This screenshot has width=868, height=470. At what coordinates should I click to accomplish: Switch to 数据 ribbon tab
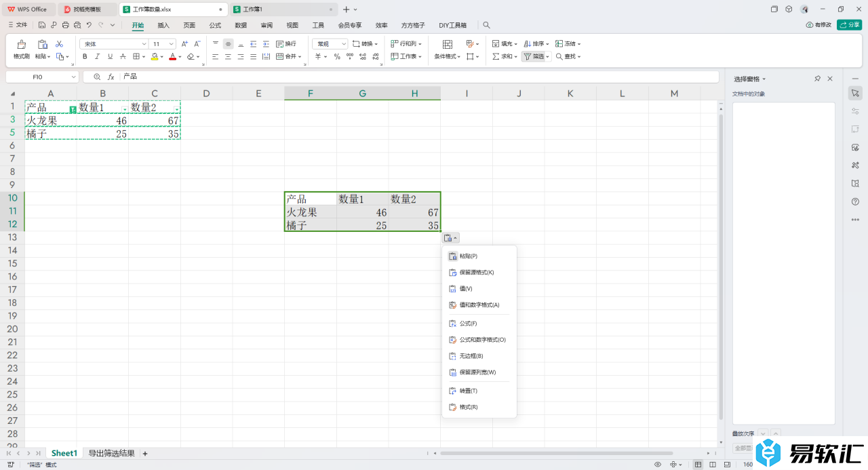click(x=241, y=25)
